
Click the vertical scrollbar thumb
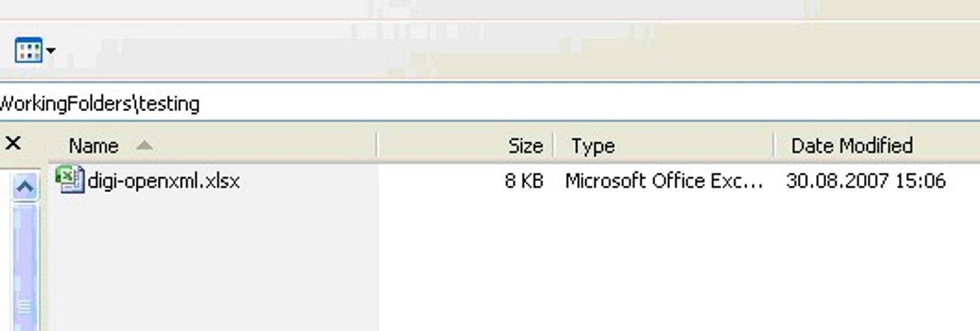(25, 268)
